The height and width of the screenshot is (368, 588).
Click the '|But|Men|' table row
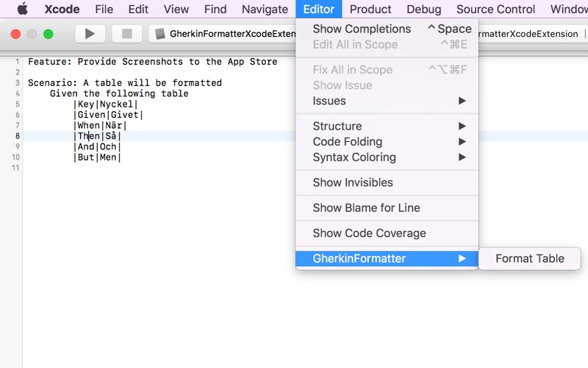97,157
